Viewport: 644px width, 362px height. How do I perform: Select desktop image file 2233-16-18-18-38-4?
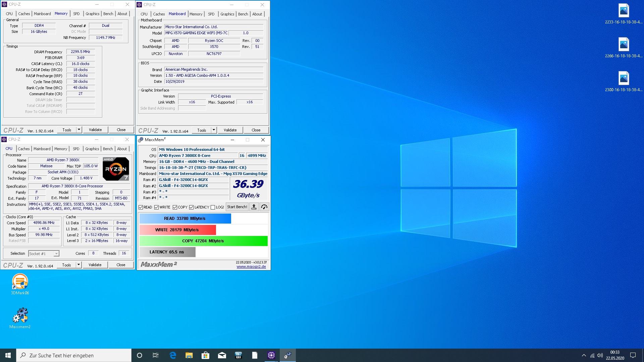624,14
